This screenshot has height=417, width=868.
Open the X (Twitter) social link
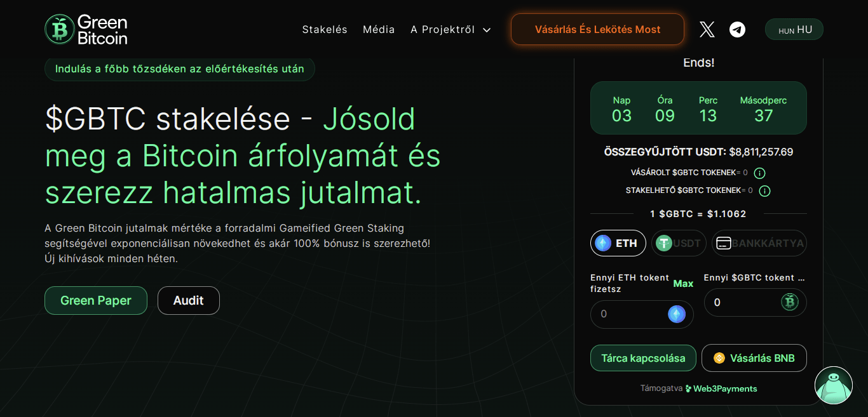pyautogui.click(x=707, y=29)
